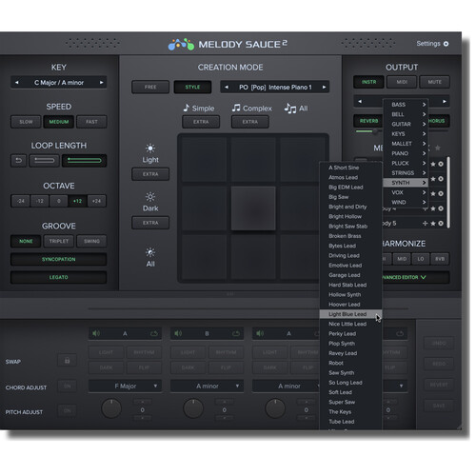This screenshot has height=476, width=476.
Task: Click the All brightness sun icon
Action: [150, 252]
